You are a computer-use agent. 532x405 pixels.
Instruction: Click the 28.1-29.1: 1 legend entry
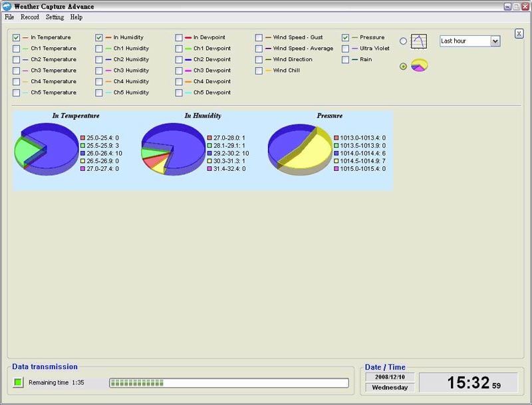[x=226, y=146]
